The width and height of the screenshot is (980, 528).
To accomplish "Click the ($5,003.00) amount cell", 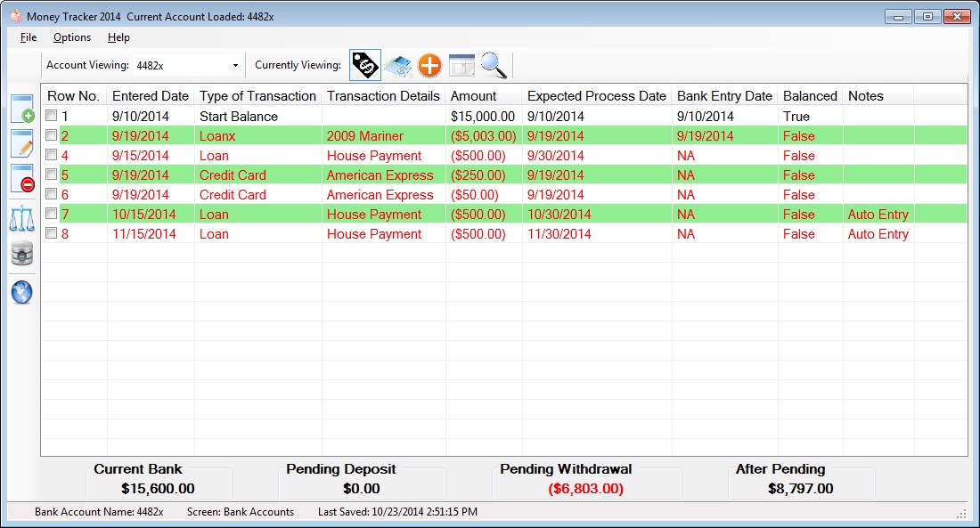I will [483, 135].
